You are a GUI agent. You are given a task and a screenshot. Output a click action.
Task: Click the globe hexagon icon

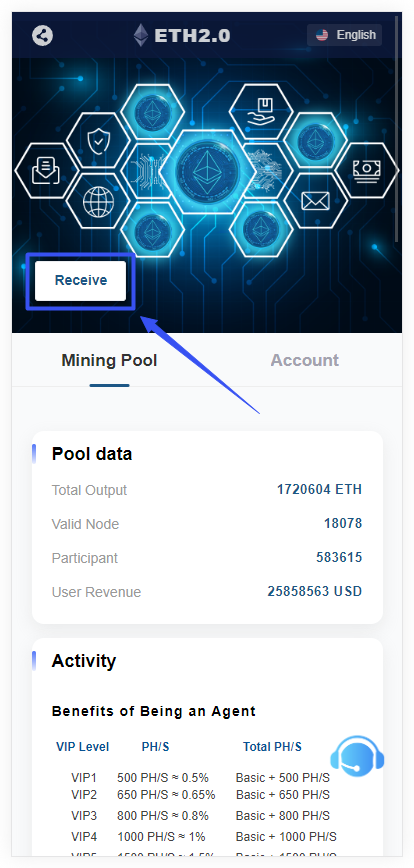pos(99,201)
